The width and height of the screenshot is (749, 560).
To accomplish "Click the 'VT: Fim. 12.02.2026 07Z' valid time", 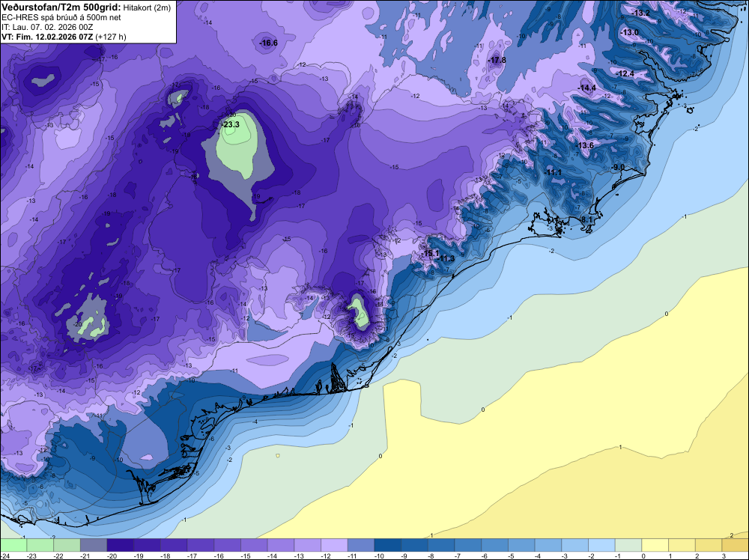I will coord(47,37).
